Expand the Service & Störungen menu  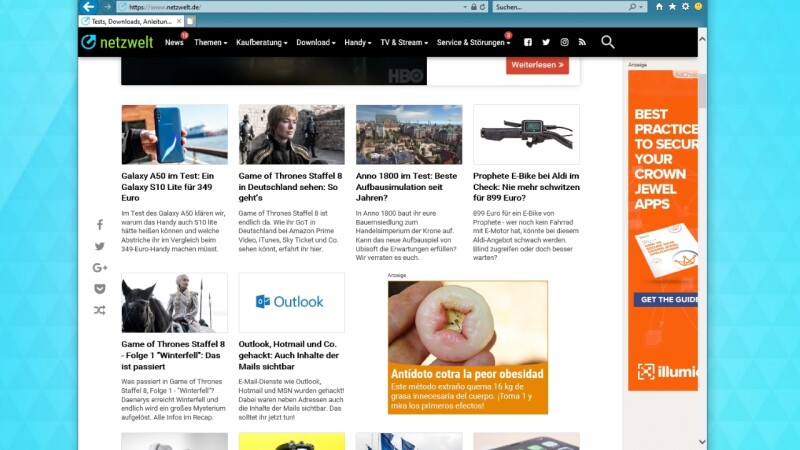click(x=473, y=42)
